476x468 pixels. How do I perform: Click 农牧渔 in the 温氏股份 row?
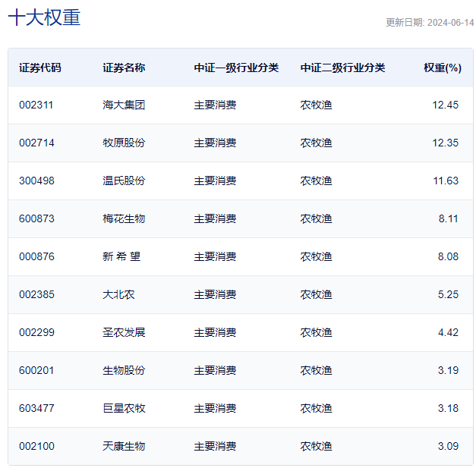click(316, 181)
